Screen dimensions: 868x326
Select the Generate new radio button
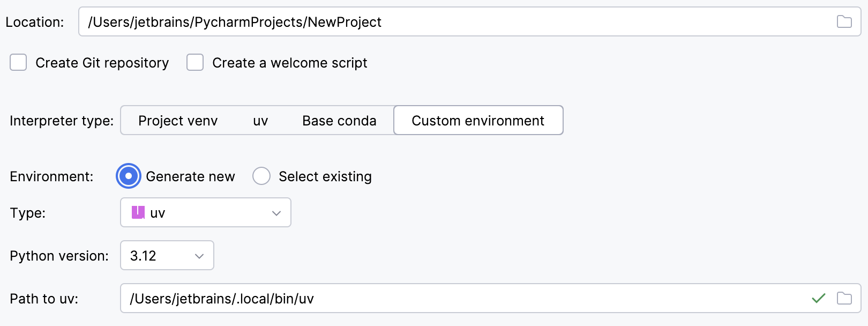point(129,176)
